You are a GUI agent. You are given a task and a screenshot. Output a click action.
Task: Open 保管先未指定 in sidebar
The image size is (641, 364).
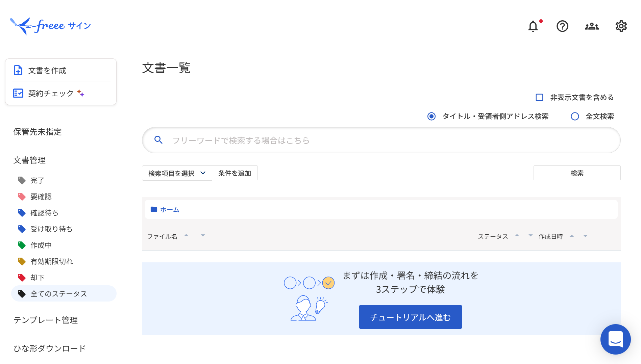[38, 132]
